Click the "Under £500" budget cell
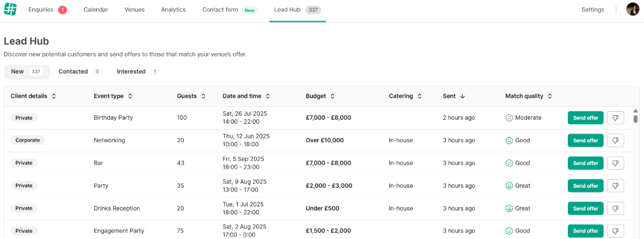Image resolution: width=644 pixels, height=239 pixels. [323, 208]
